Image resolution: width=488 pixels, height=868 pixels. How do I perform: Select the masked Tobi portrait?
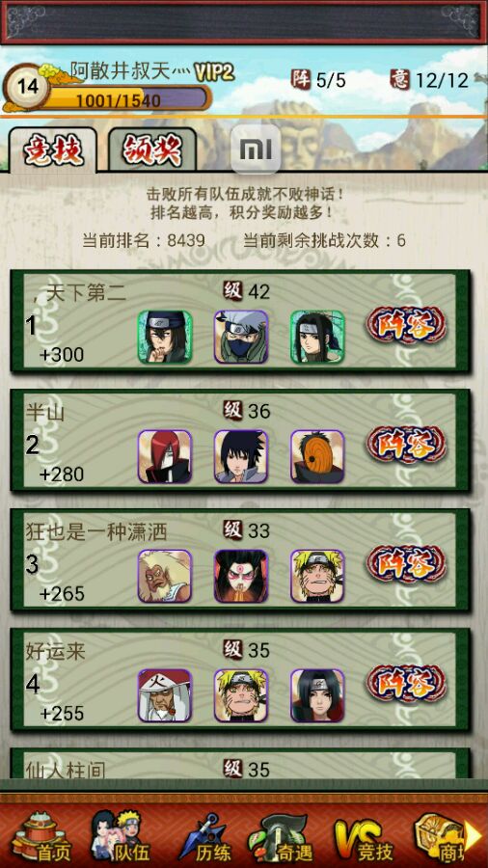(317, 456)
